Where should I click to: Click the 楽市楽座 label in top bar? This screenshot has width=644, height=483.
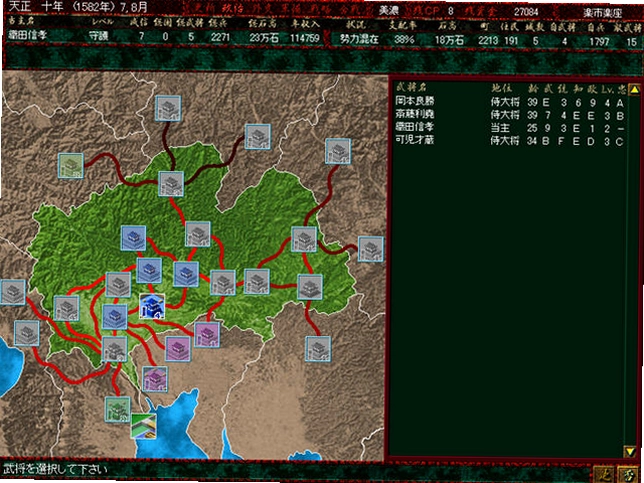(x=603, y=13)
